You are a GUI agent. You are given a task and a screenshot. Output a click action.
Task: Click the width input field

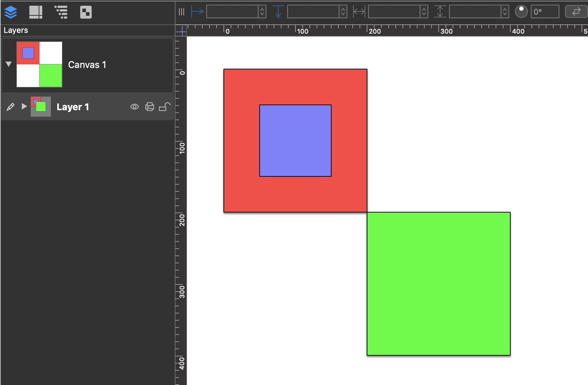click(394, 12)
